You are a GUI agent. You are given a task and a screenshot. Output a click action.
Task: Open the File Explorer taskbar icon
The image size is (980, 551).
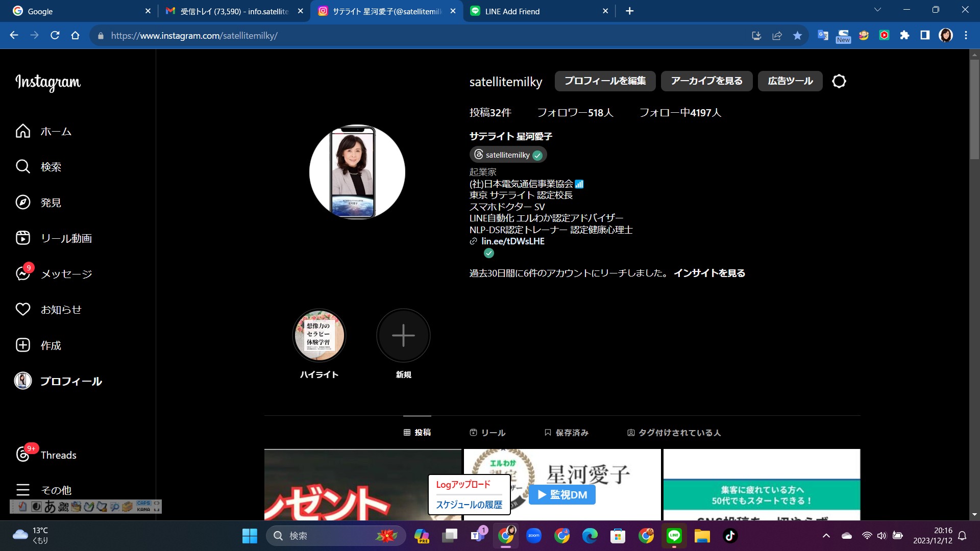[x=702, y=536]
